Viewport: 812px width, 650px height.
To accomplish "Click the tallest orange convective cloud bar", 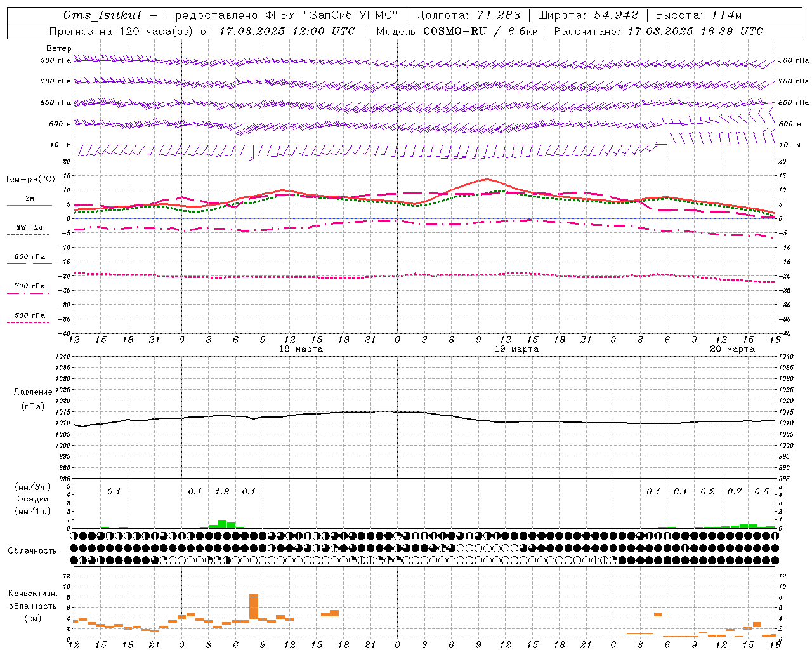I will click(x=254, y=606).
